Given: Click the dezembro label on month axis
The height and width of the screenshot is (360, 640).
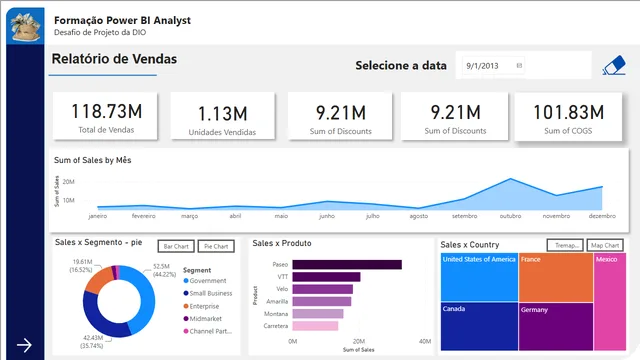Looking at the screenshot, I should click(x=602, y=216).
